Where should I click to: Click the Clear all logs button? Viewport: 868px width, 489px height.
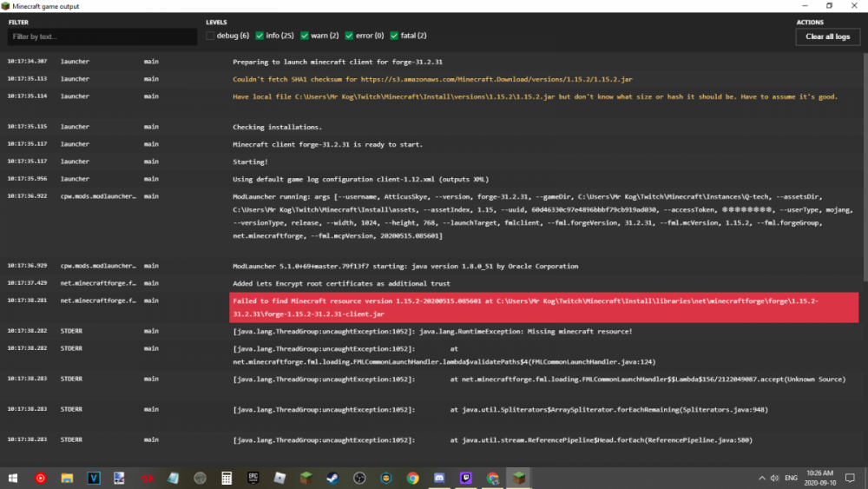click(x=827, y=36)
